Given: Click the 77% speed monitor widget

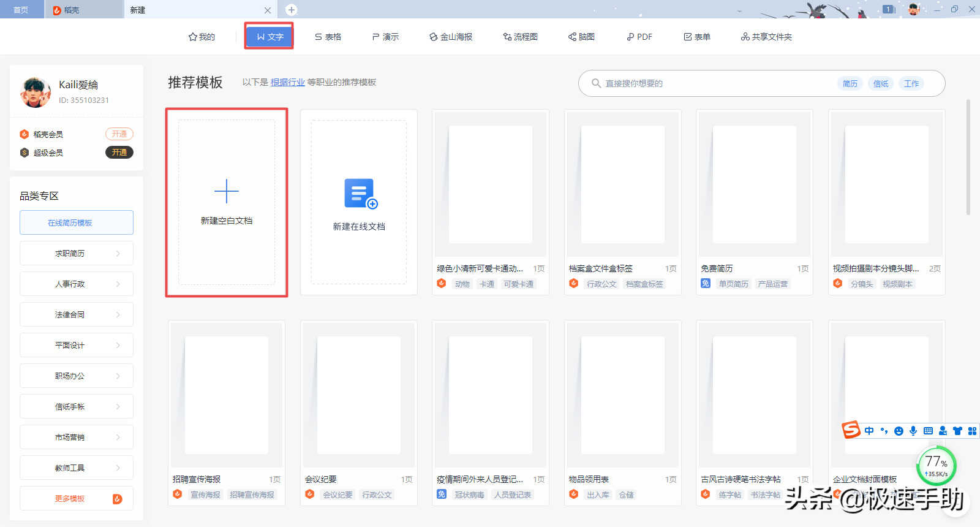Looking at the screenshot, I should [x=936, y=466].
